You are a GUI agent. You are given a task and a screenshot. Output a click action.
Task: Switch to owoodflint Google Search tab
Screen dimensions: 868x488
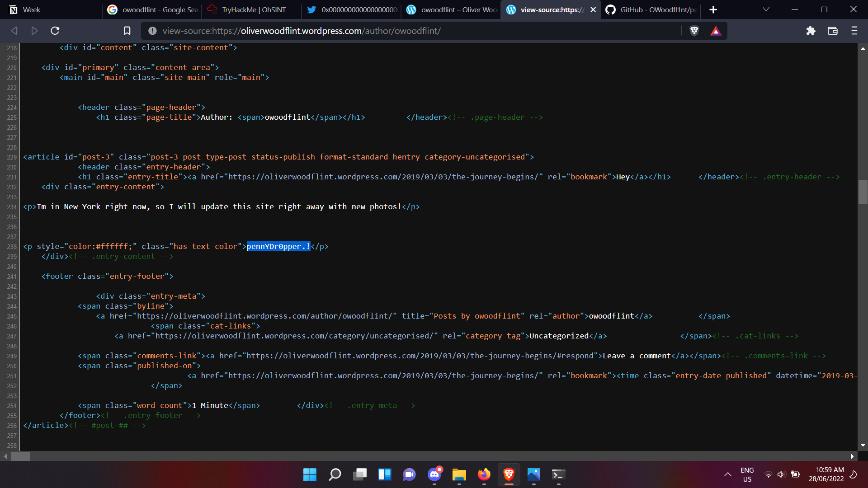pos(153,9)
